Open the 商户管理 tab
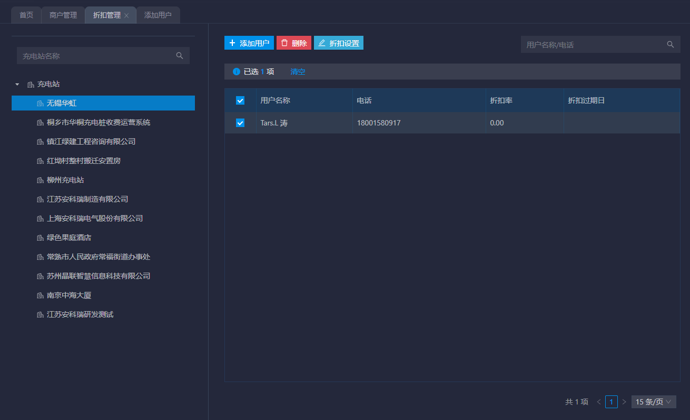 (63, 15)
